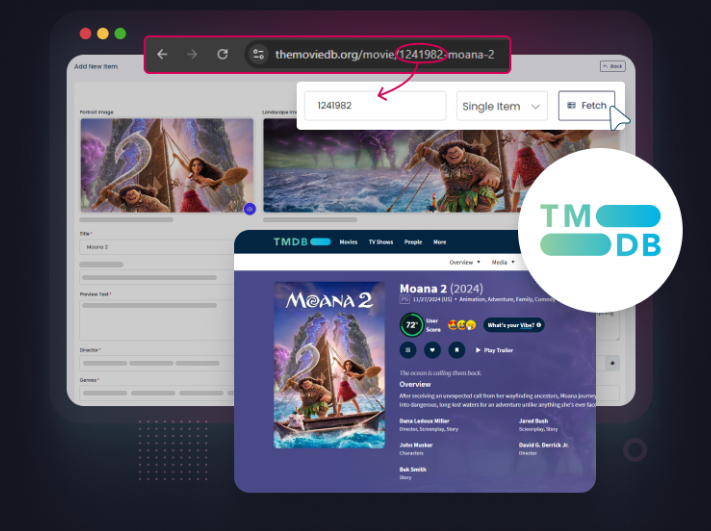Open the People menu on TMDB
This screenshot has width=711, height=531.
point(413,242)
